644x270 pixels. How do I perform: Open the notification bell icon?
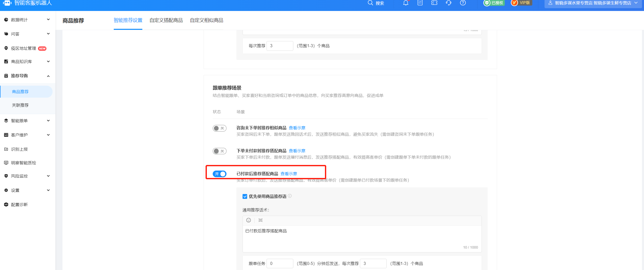click(x=406, y=3)
